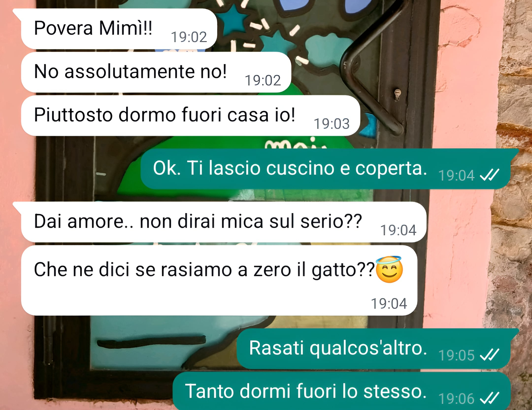Select the 'No assolutamente no!' message
The height and width of the screenshot is (410, 532).
coord(156,72)
